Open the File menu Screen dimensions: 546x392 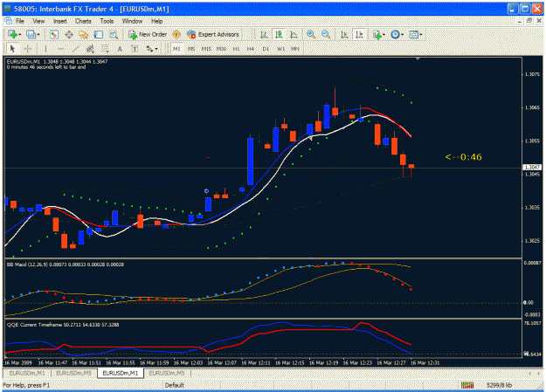click(20, 21)
